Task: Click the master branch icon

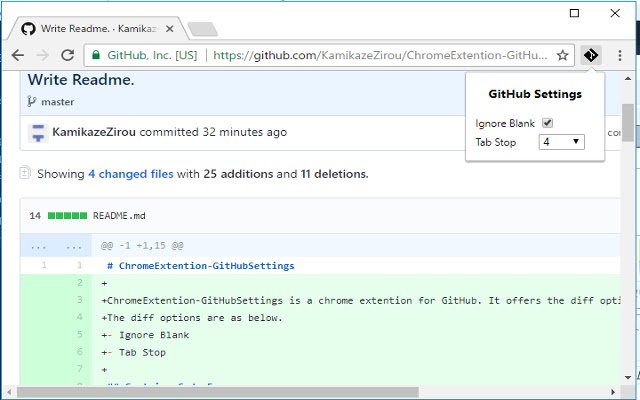Action: point(31,101)
